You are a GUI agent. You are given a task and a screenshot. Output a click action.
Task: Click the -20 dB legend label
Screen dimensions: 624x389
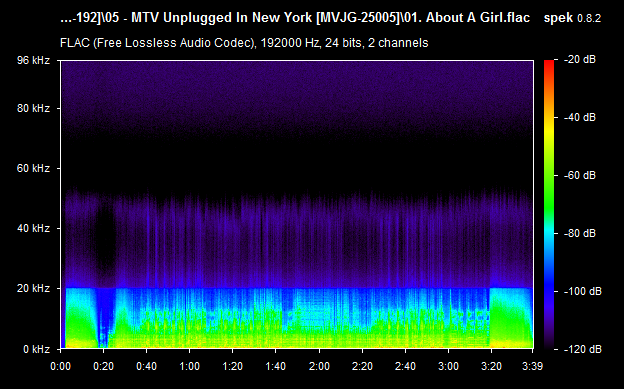click(580, 60)
